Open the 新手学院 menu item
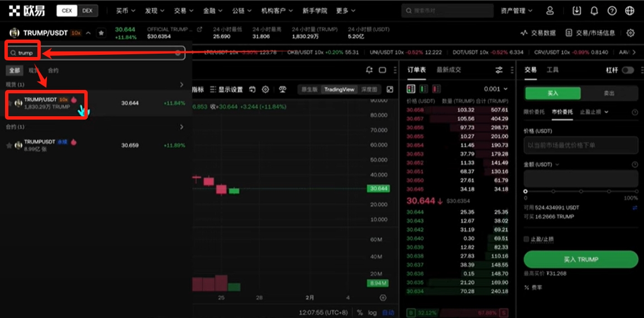The image size is (644, 318). tap(314, 11)
